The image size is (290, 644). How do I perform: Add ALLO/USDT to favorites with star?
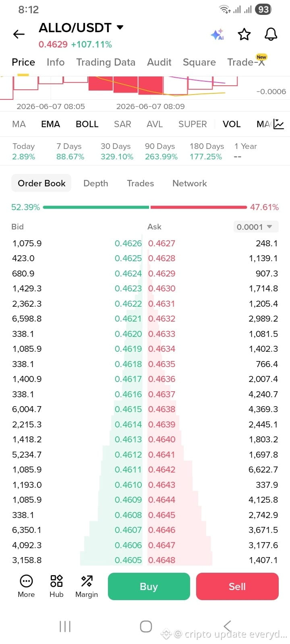point(244,35)
